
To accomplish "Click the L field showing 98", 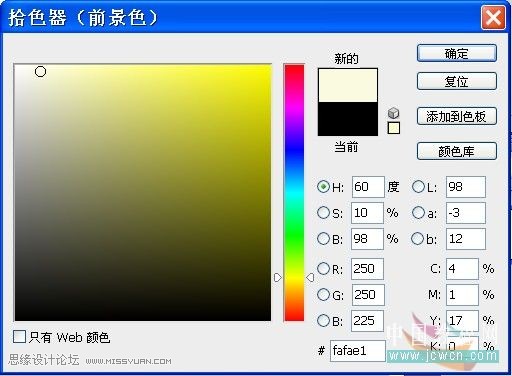I will point(466,187).
